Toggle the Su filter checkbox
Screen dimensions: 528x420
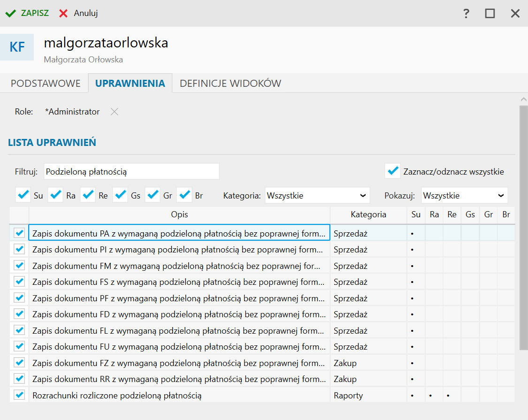[x=23, y=195]
